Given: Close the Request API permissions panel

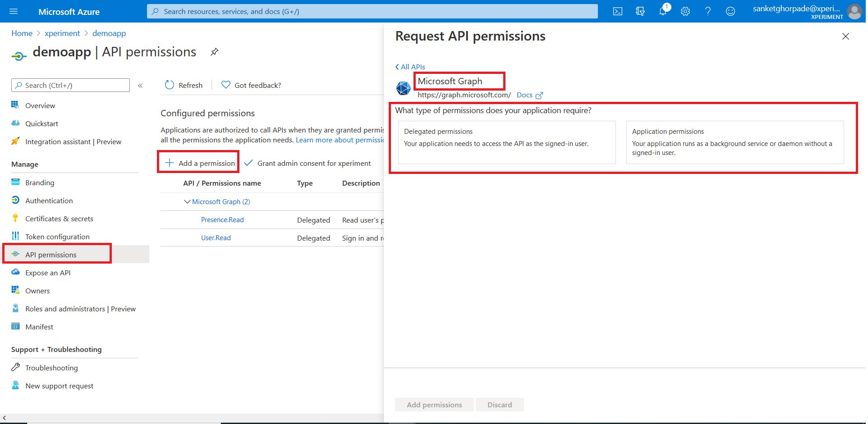Looking at the screenshot, I should (845, 36).
